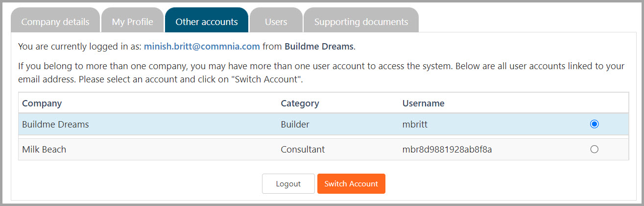644x206 pixels.
Task: Click the Builder category cell
Action: coord(295,125)
